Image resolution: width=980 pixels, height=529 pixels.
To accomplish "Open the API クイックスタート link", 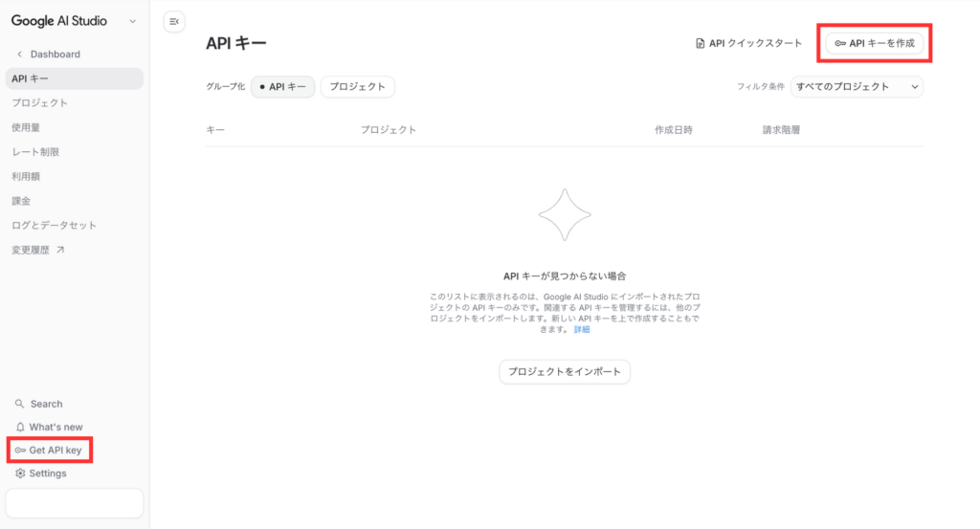I will (x=748, y=43).
